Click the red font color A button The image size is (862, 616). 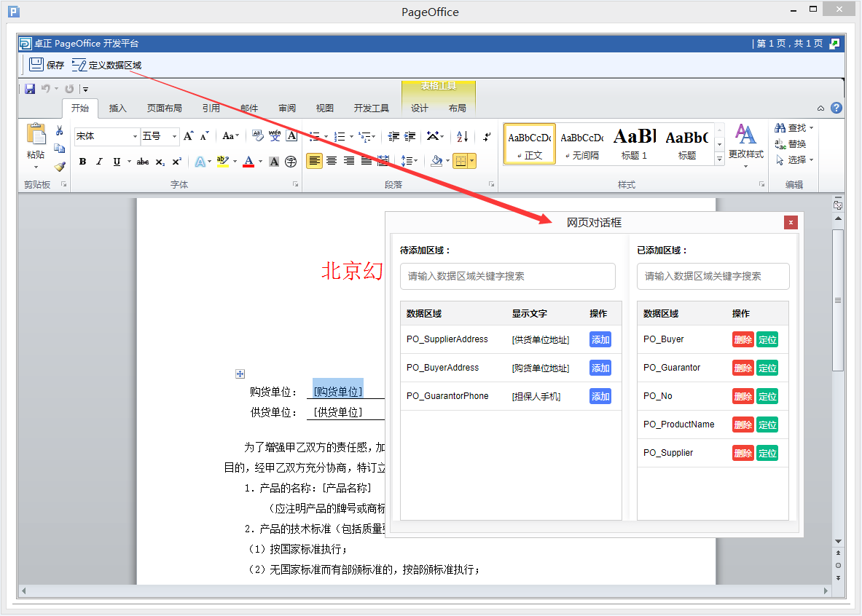pos(248,162)
